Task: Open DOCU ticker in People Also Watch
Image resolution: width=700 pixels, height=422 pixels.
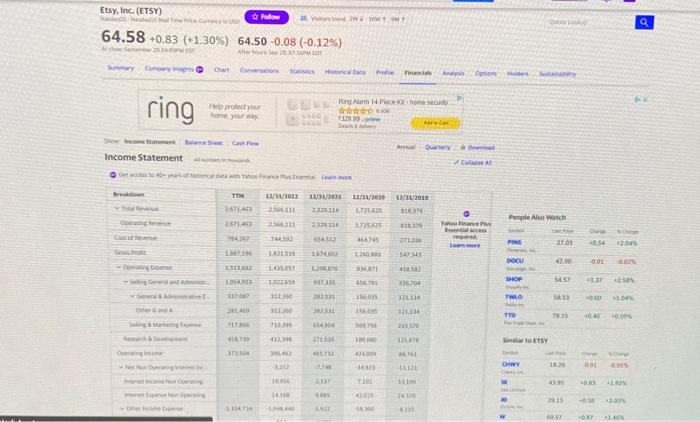Action: coord(515,260)
